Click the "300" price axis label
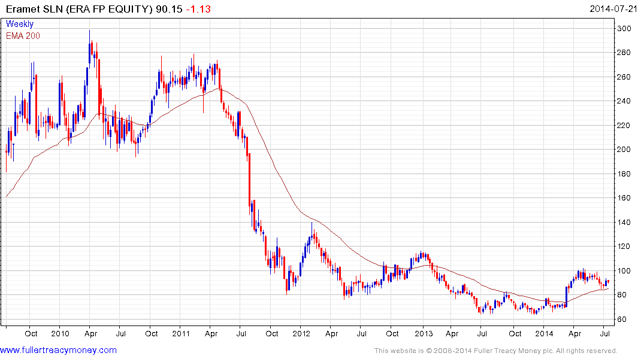The image size is (644, 359). (624, 28)
